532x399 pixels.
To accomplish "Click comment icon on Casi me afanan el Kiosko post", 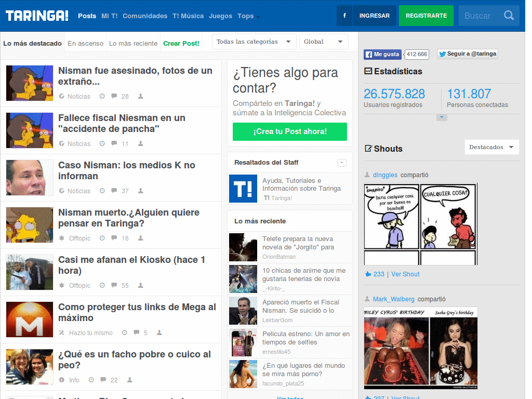I will click(x=114, y=285).
